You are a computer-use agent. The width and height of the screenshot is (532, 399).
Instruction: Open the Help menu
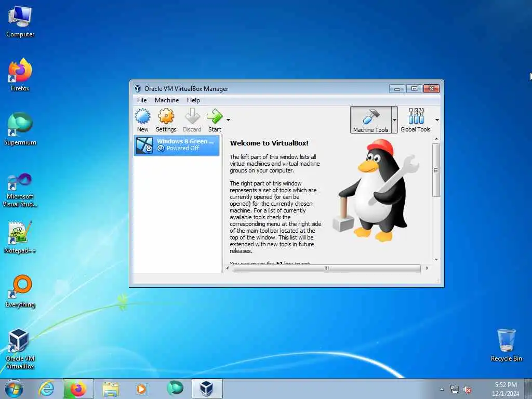click(193, 100)
